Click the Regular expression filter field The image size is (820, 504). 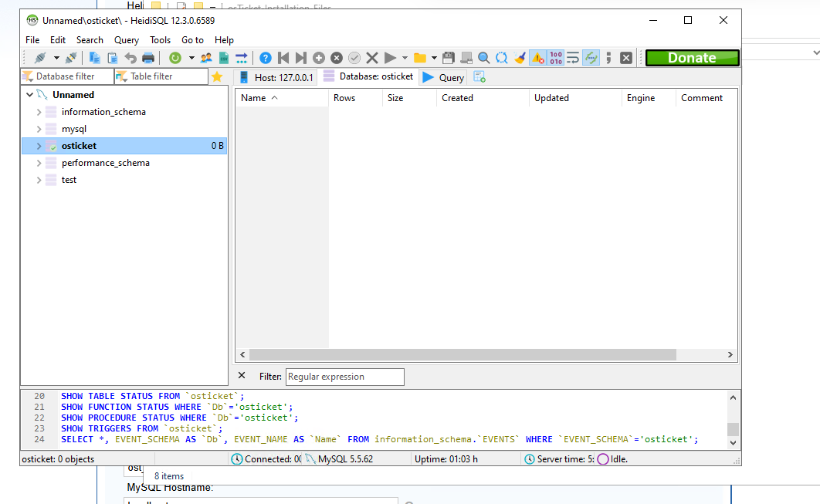point(344,377)
